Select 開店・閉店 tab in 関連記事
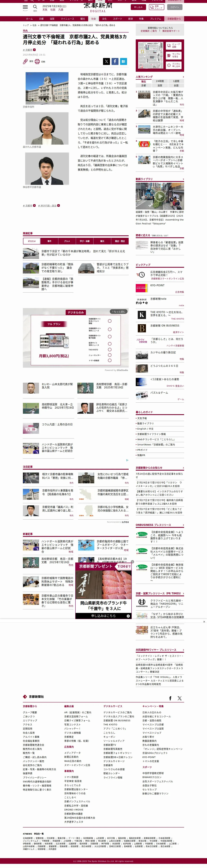 click(120, 241)
